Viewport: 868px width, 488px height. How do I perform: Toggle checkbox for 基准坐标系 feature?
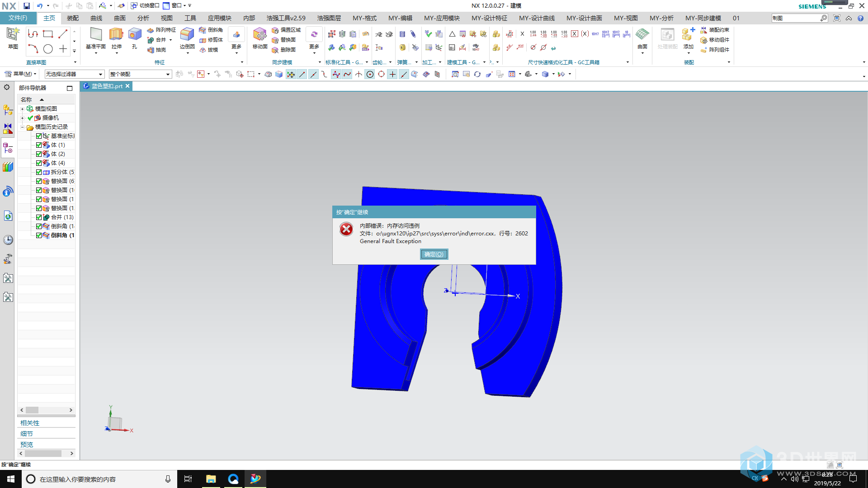point(39,136)
